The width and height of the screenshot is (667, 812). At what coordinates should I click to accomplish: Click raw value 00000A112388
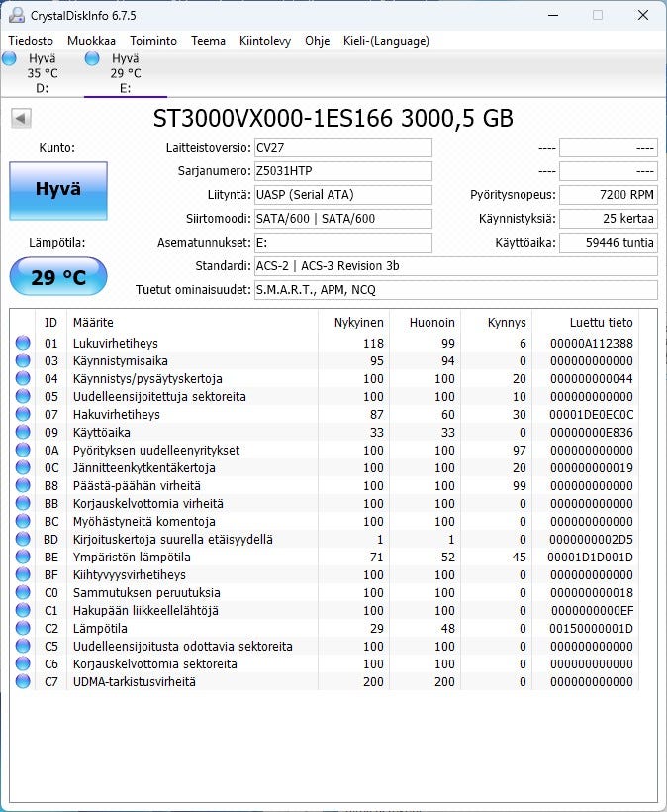[592, 344]
